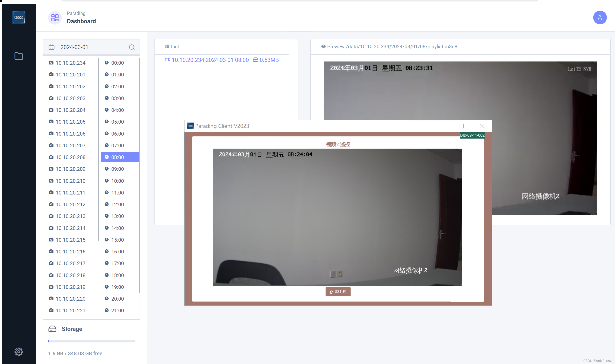The image size is (615, 364).
Task: Select the highlighted 08:00 hour
Action: click(120, 157)
